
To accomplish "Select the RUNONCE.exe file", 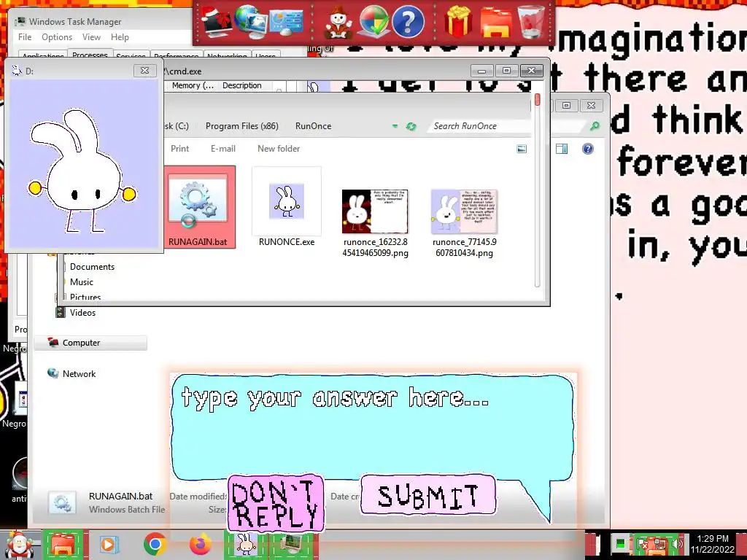I will (286, 207).
